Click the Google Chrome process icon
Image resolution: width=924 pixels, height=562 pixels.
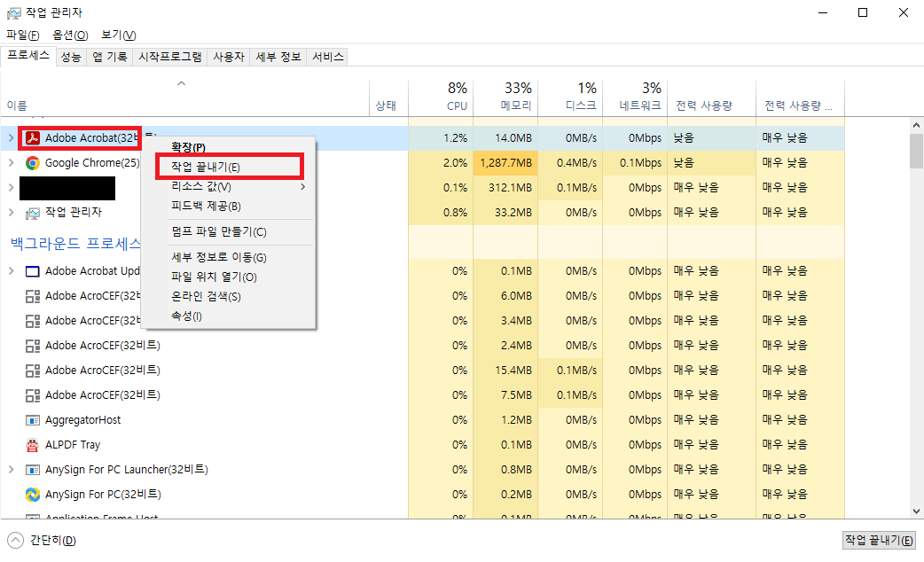tap(33, 163)
